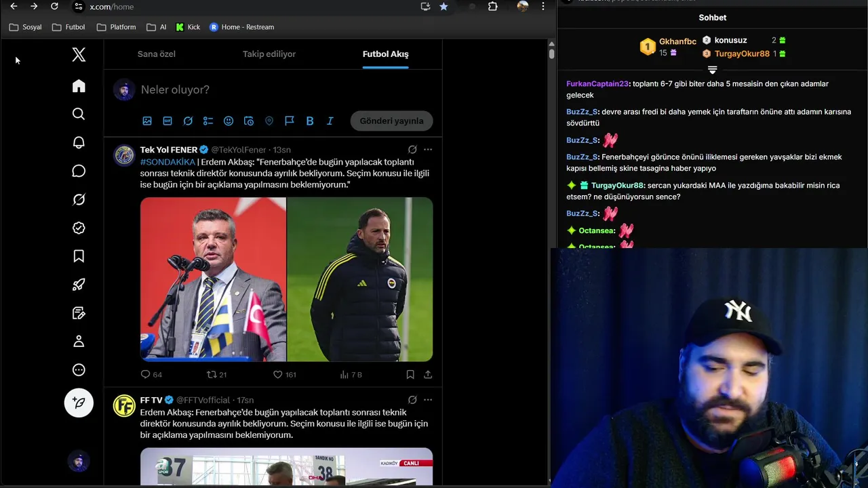Click flag icon in compose toolbar
Viewport: 868px width, 488px height.
[x=290, y=121]
